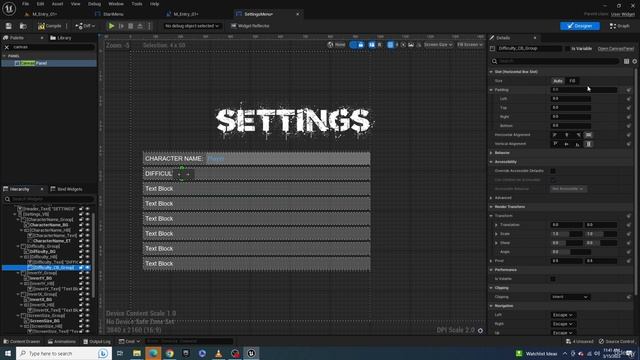The image size is (640, 360).
Task: Click the Save icon in the toolbar
Action: (x=9, y=26)
